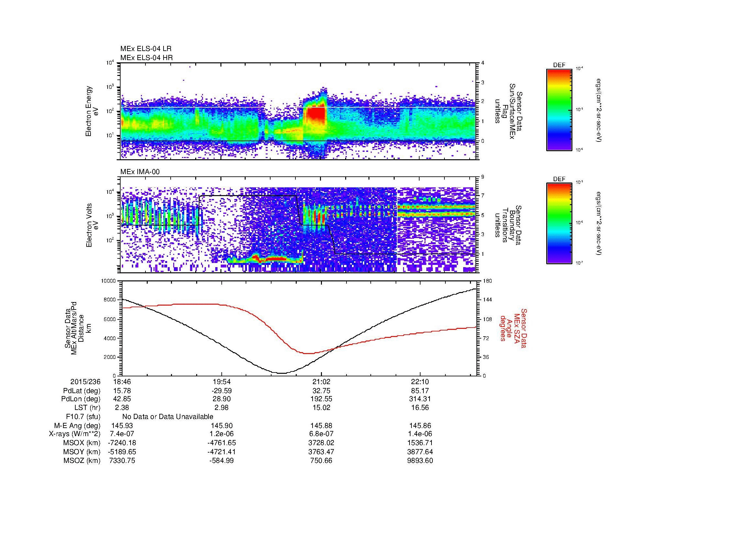Viewport: 756px width, 534px height.
Task: Click the 'PdLat (deg)' row label
Action: coord(82,391)
